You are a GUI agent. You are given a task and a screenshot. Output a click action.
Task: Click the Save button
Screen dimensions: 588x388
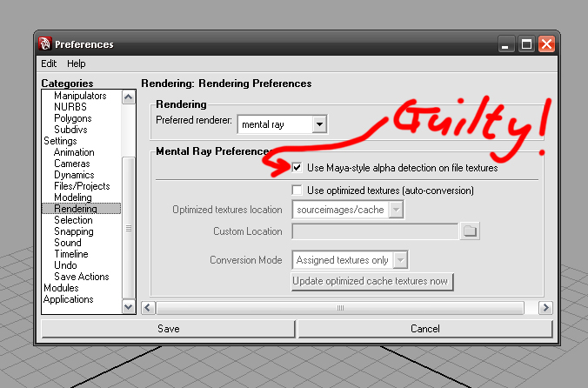[169, 329]
